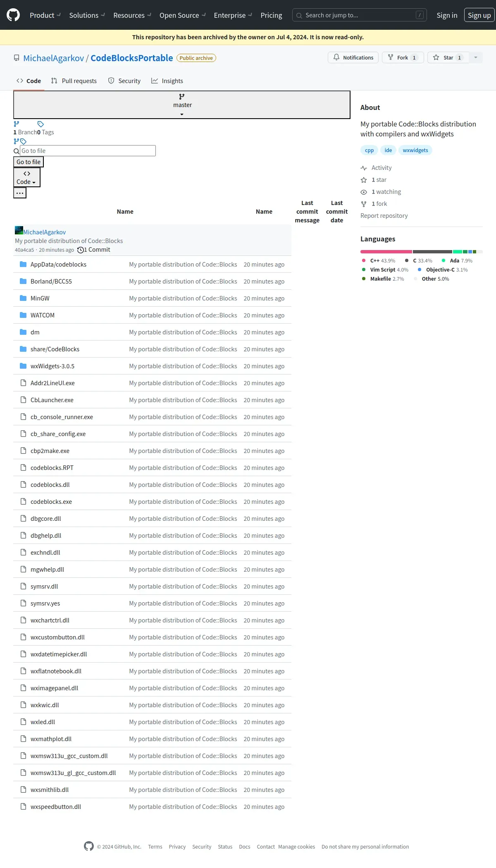
Task: Click the GitHub logo in the footer
Action: (88, 846)
